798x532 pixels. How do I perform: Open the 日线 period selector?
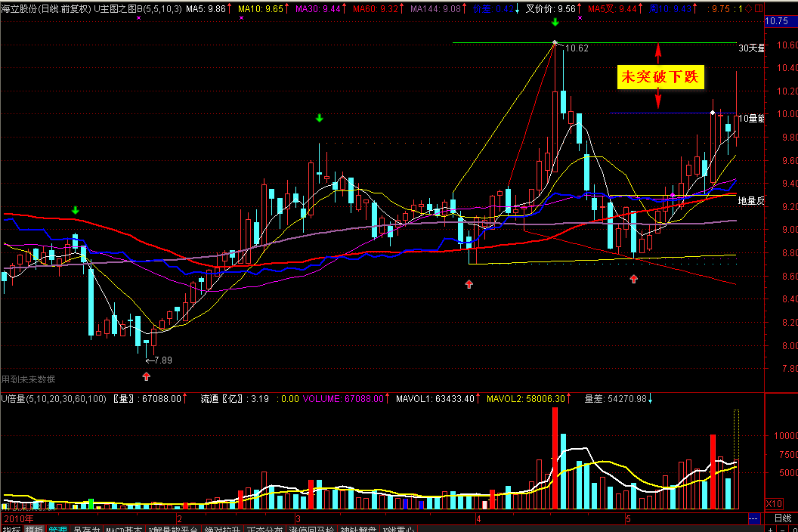[783, 518]
